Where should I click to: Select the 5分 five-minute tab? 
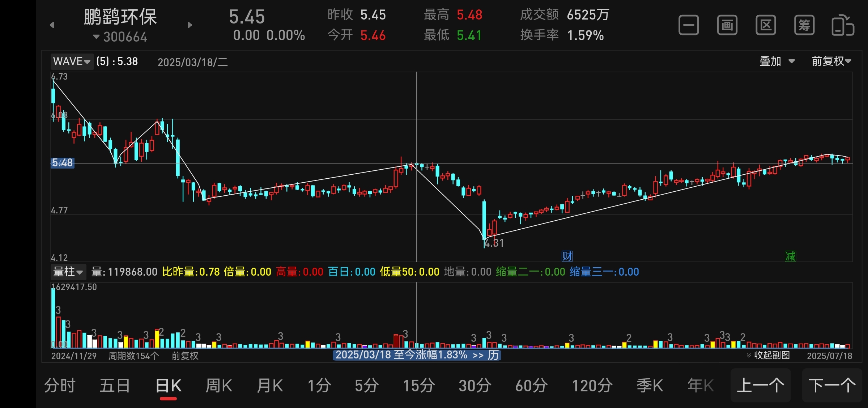pyautogui.click(x=367, y=386)
